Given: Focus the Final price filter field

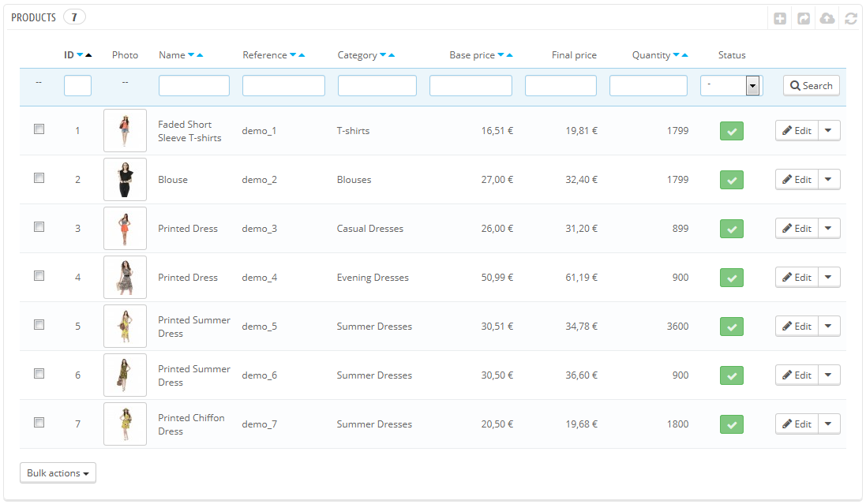Looking at the screenshot, I should 560,85.
